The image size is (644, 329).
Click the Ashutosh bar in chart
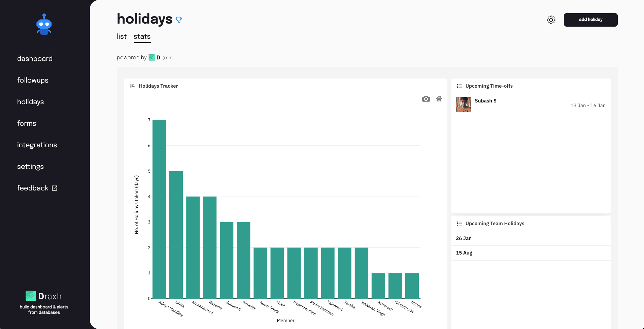pos(378,286)
